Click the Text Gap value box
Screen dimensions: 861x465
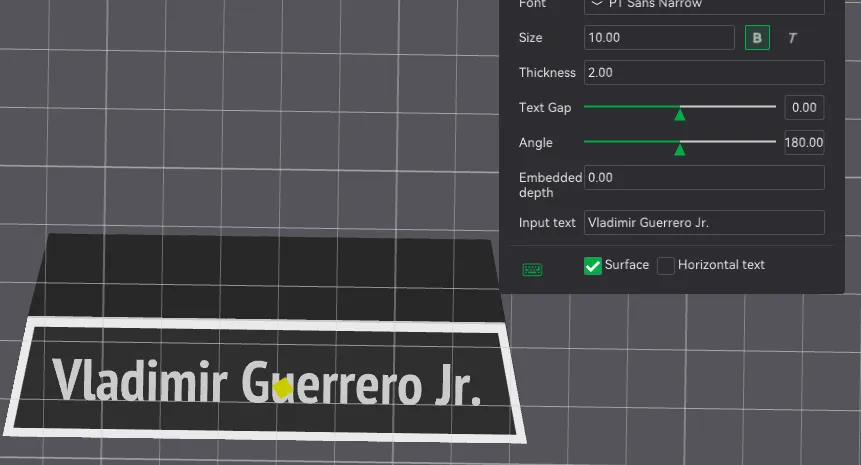point(804,108)
